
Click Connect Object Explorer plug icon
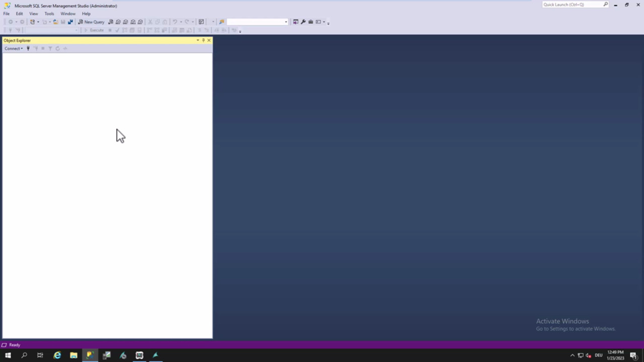pyautogui.click(x=28, y=49)
